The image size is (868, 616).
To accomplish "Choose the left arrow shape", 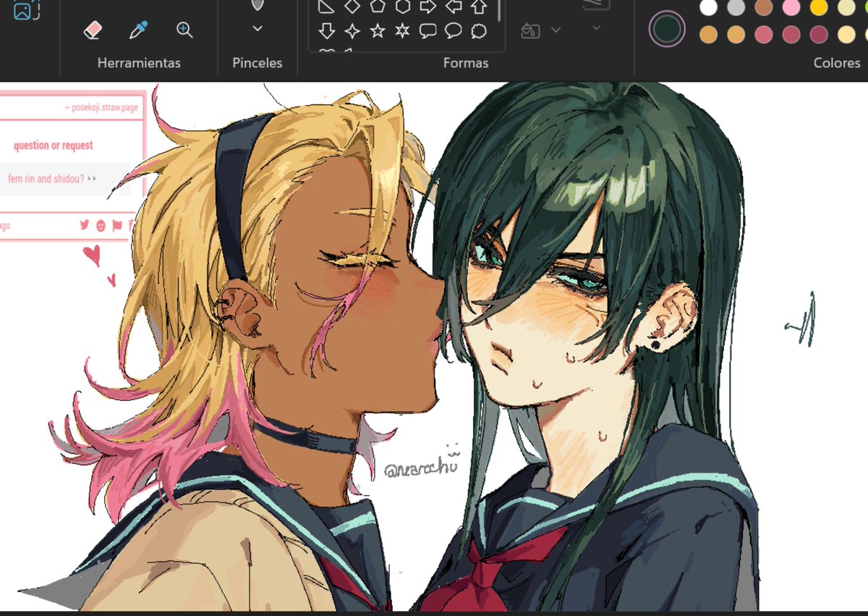I will coord(454,7).
